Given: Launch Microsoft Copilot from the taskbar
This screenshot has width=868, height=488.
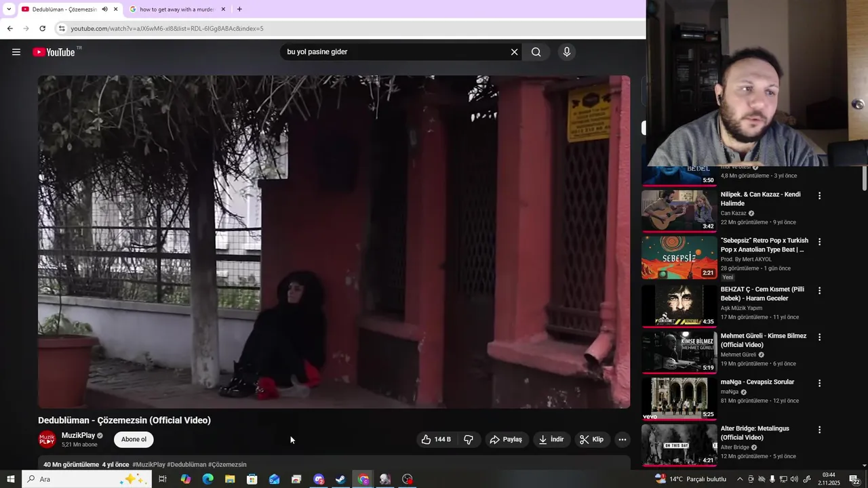Looking at the screenshot, I should 185,479.
